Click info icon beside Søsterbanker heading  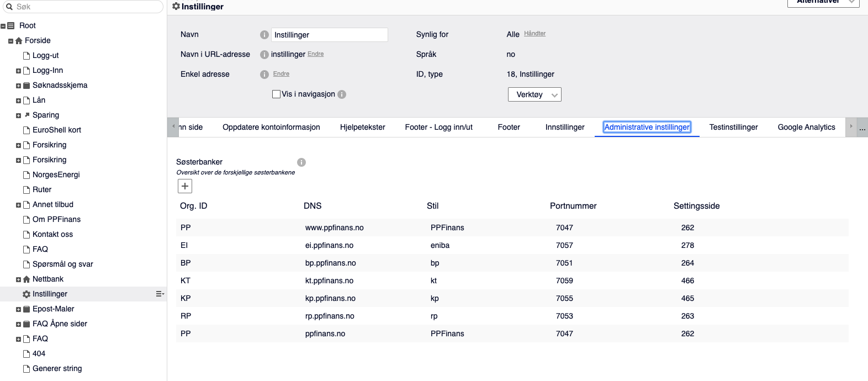point(301,162)
